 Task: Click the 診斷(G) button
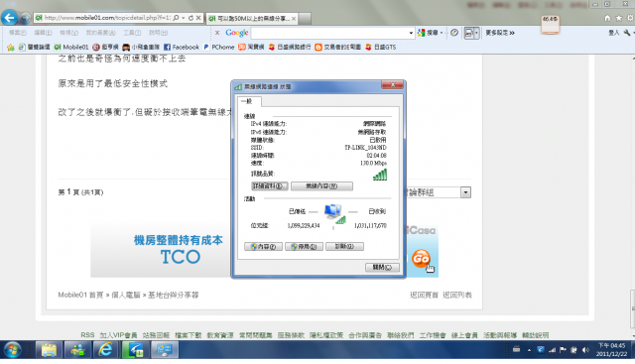coord(344,246)
